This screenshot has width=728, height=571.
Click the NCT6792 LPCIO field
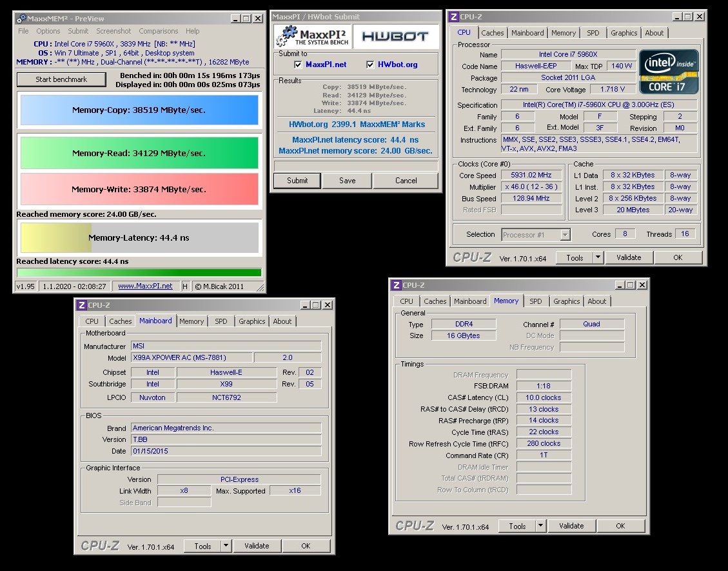[226, 397]
